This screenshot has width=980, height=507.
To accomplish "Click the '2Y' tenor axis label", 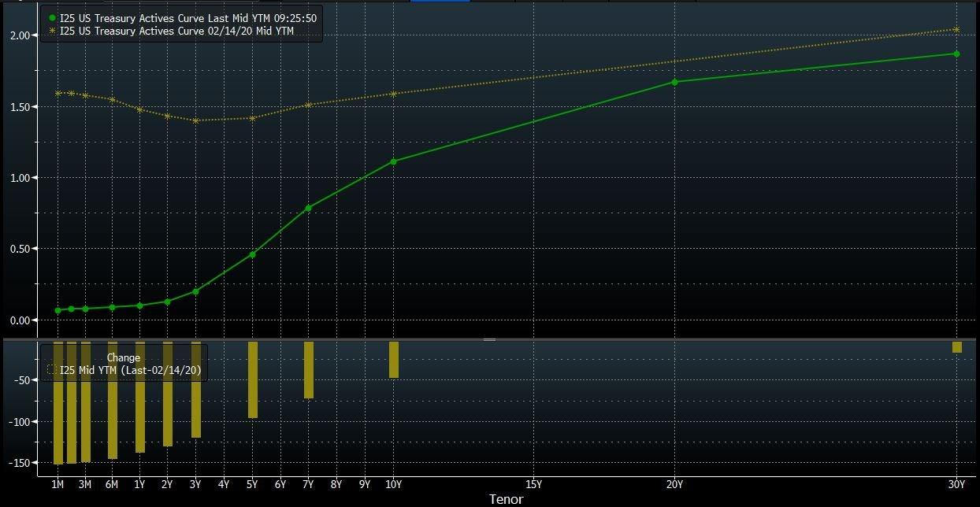I will point(167,484).
